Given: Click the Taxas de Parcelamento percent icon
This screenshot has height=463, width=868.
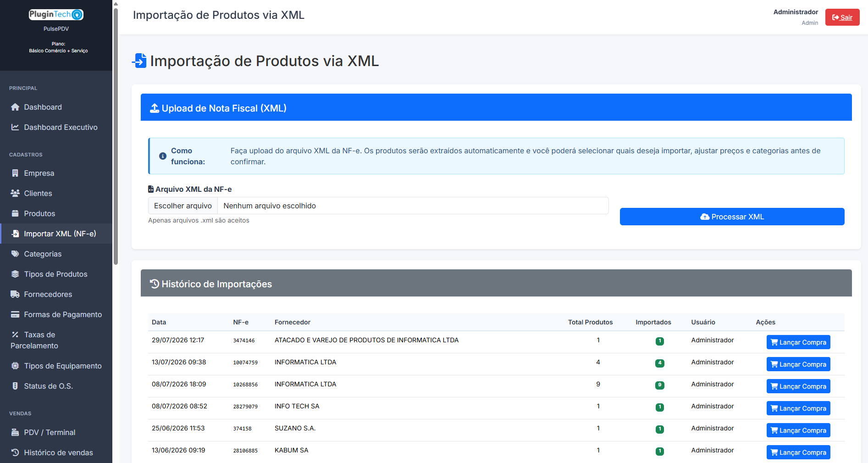Looking at the screenshot, I should [15, 335].
